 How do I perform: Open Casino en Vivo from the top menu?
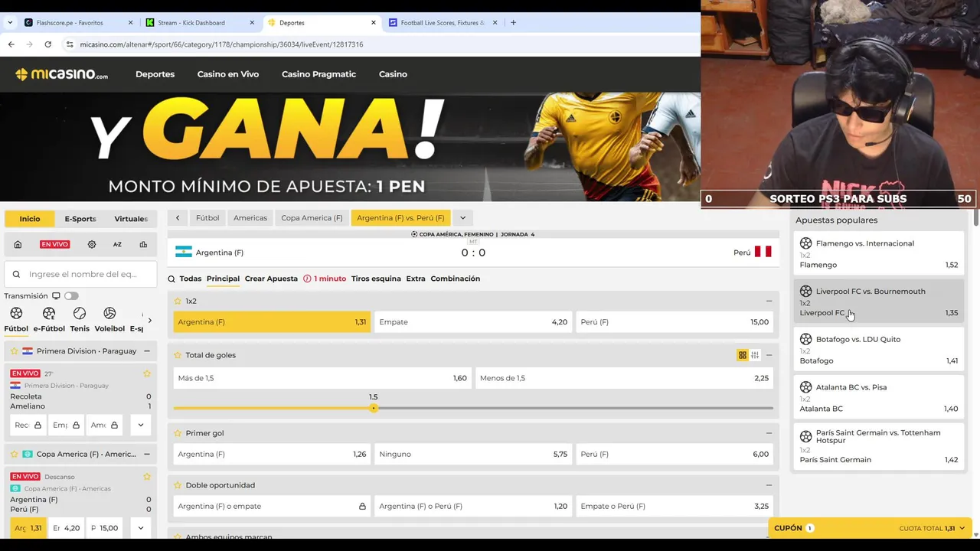[x=228, y=74]
